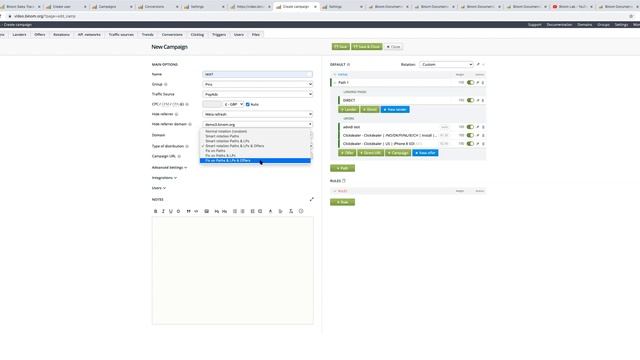Open the Landers navigation tab

pyautogui.click(x=19, y=35)
